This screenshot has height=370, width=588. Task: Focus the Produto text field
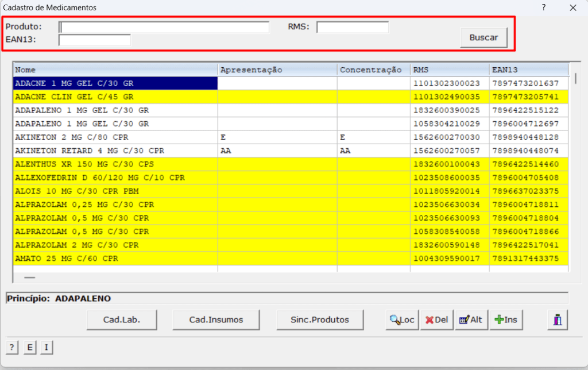164,27
